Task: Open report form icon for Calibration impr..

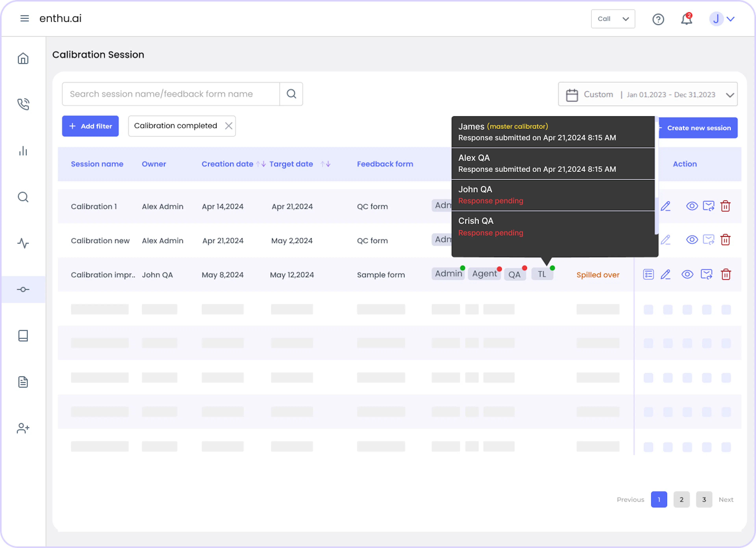Action: [648, 274]
